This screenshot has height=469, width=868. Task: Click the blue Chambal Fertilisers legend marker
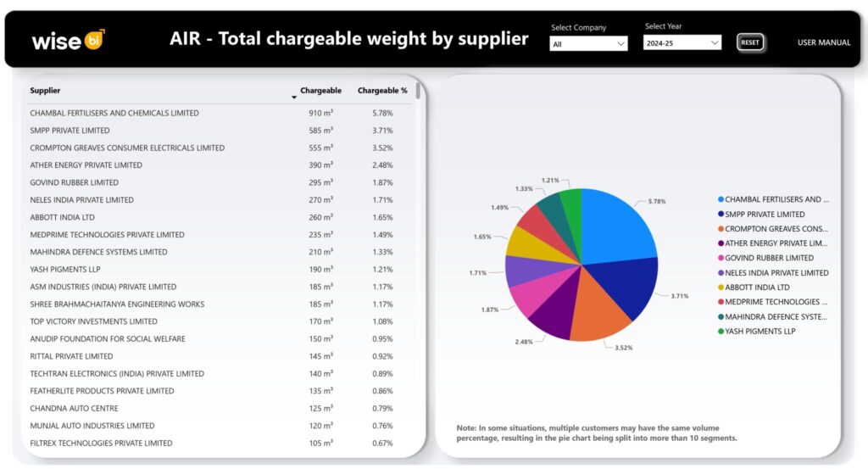tap(721, 199)
